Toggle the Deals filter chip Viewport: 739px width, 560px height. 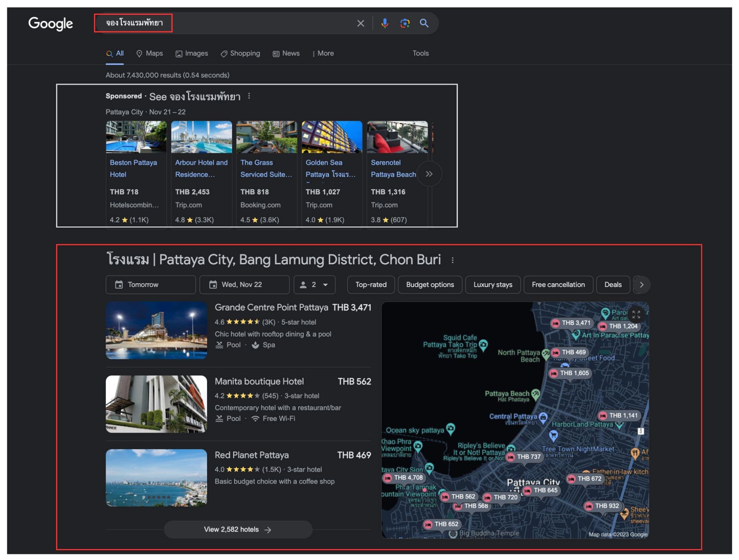pyautogui.click(x=613, y=285)
